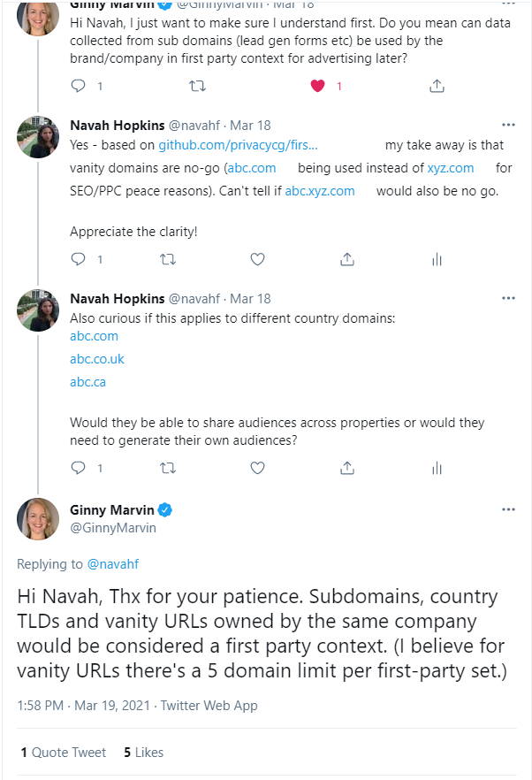Screen dimensions: 532x780
Task: Like Navah's reply about vanity domains
Action: click(x=257, y=258)
